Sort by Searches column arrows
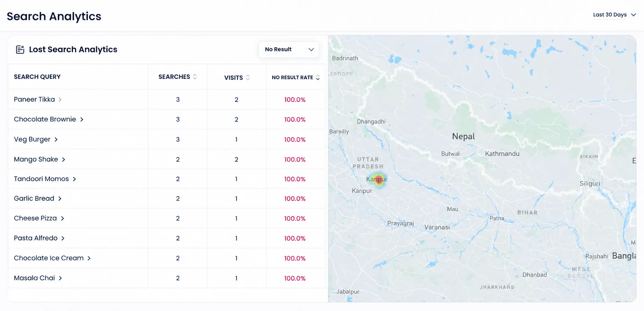Screen dimensions: 644x311 [x=195, y=77]
